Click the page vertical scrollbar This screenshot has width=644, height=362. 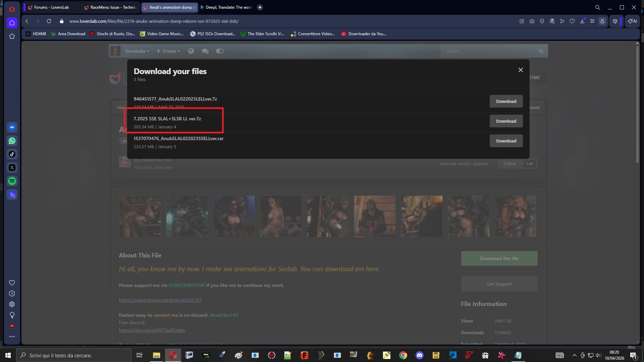tap(637, 104)
